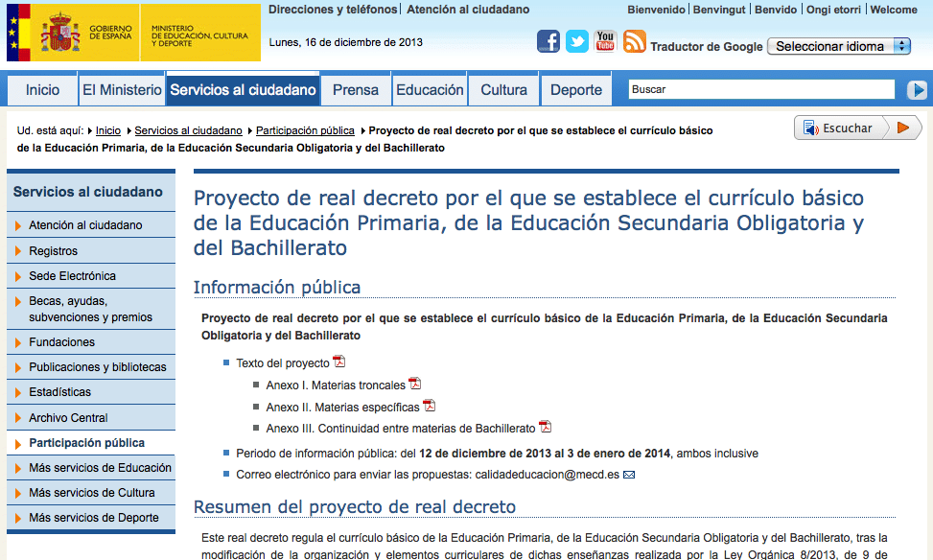Open the Facebook icon link
The height and width of the screenshot is (560, 933).
[x=548, y=41]
